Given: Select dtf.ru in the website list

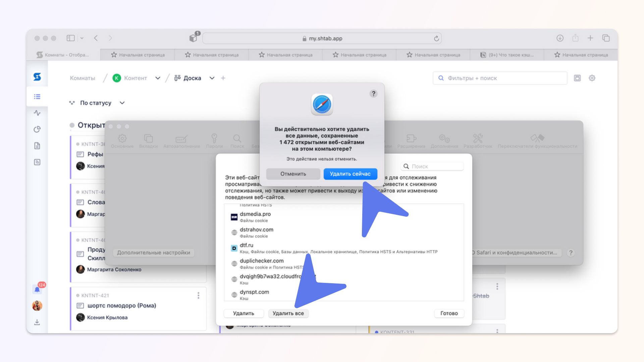Looking at the screenshot, I should (x=344, y=248).
